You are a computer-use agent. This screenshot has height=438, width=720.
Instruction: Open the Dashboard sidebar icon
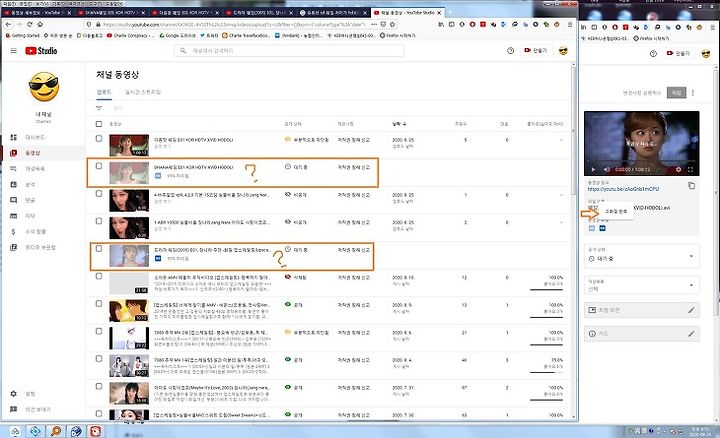14,137
